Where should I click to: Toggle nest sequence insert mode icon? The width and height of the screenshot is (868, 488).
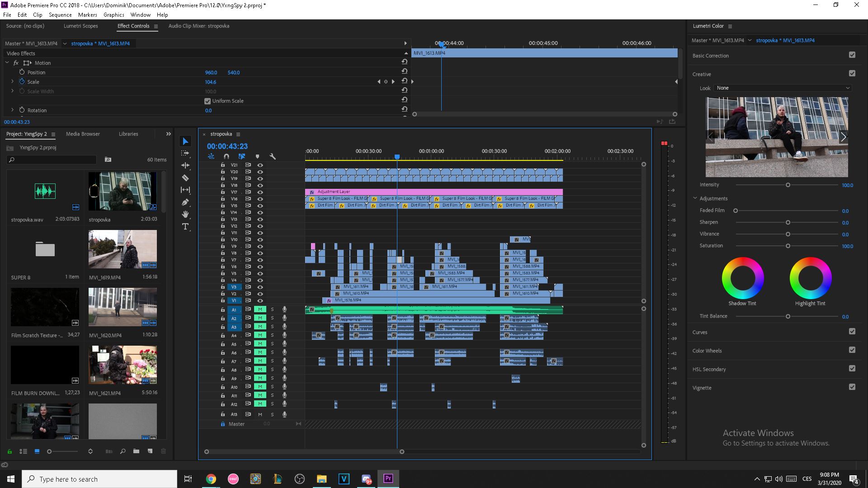pos(211,156)
